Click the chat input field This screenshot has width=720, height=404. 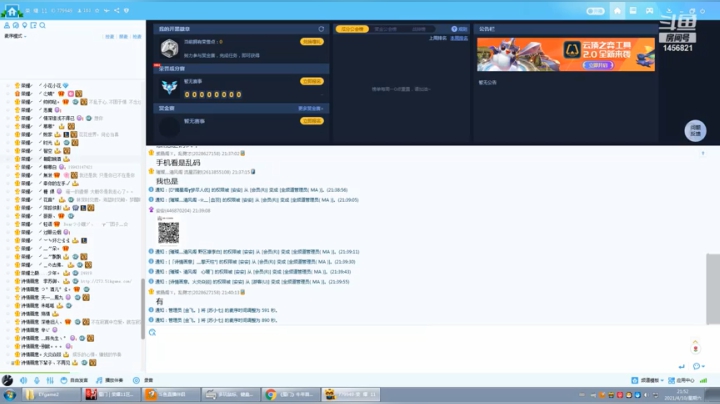pos(418,349)
